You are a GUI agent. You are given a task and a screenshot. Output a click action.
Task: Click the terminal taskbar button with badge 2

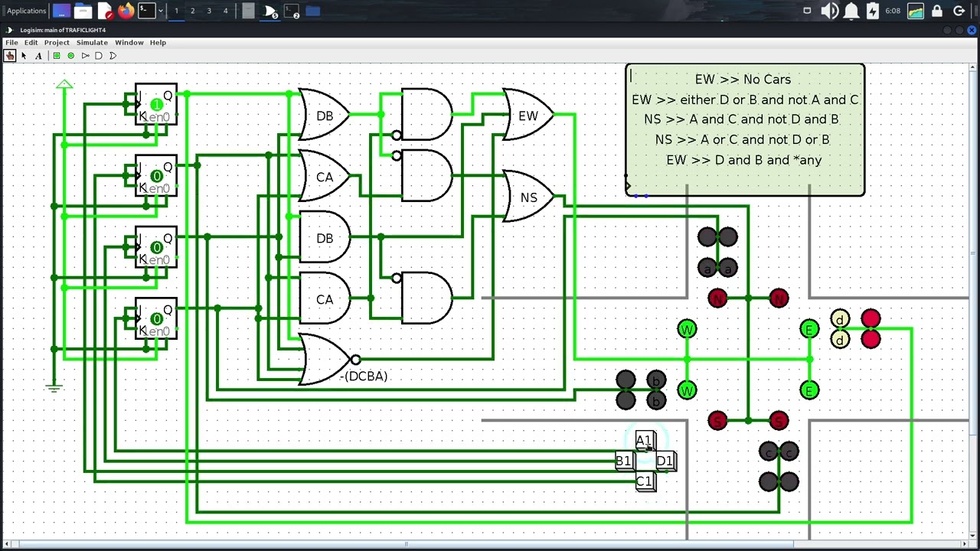click(x=292, y=11)
